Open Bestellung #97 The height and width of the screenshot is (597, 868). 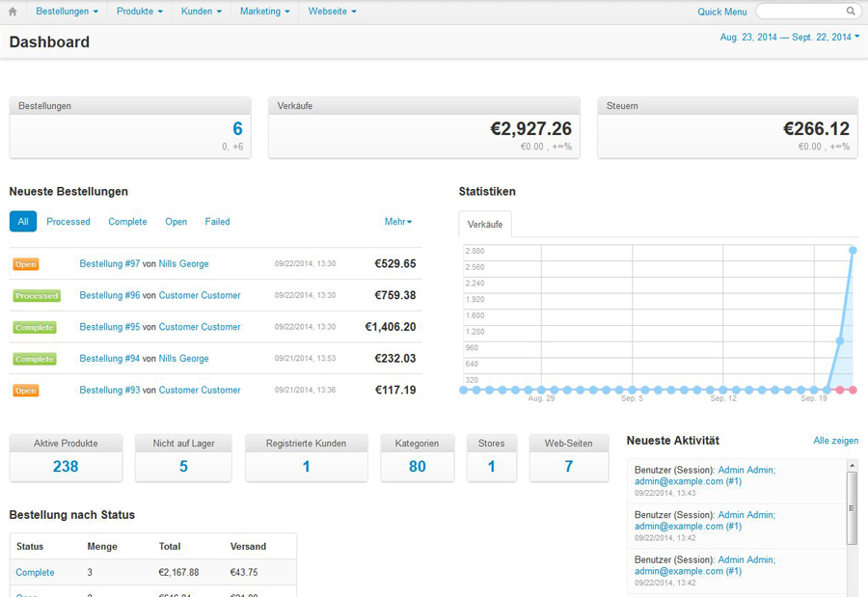click(110, 263)
